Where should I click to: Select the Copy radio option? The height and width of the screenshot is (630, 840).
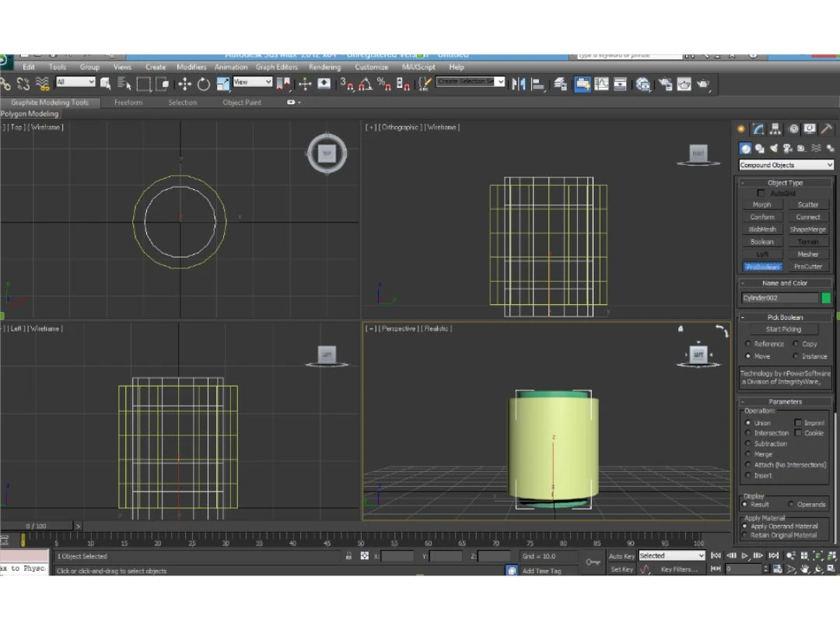coord(796,344)
